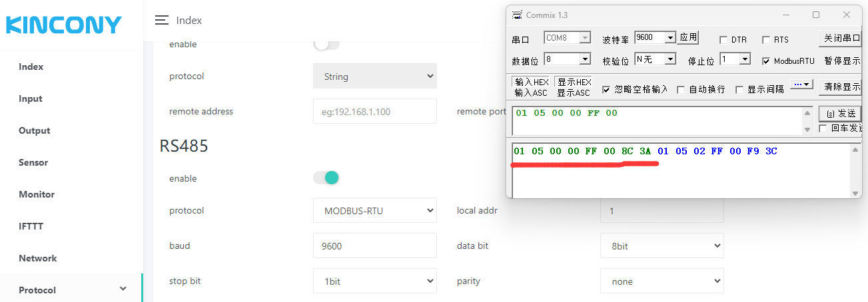
Task: Open the blue dots color dropdown in Commix
Action: 802,84
